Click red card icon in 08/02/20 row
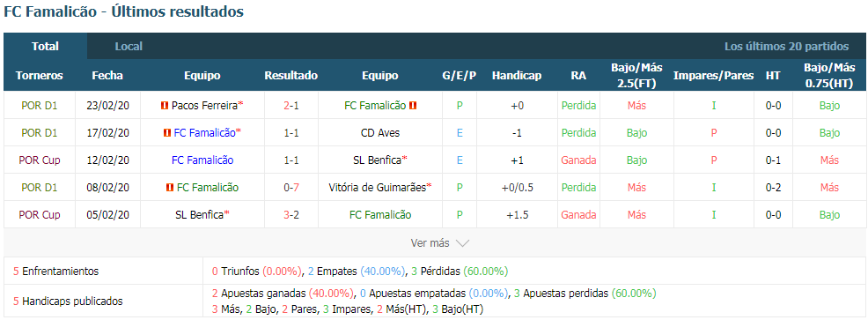The height and width of the screenshot is (320, 868). click(169, 188)
